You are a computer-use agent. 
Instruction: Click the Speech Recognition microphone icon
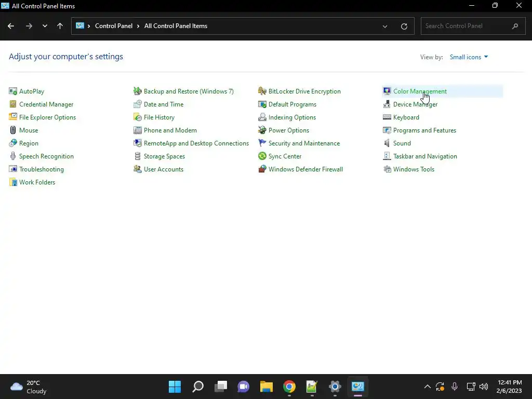pyautogui.click(x=13, y=156)
